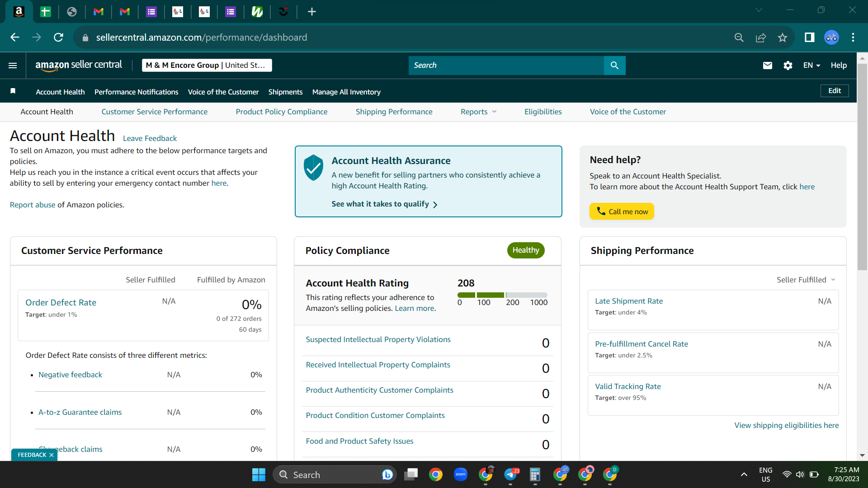This screenshot has width=868, height=488.
Task: Open Shipments in the favorites bar
Action: click(285, 92)
